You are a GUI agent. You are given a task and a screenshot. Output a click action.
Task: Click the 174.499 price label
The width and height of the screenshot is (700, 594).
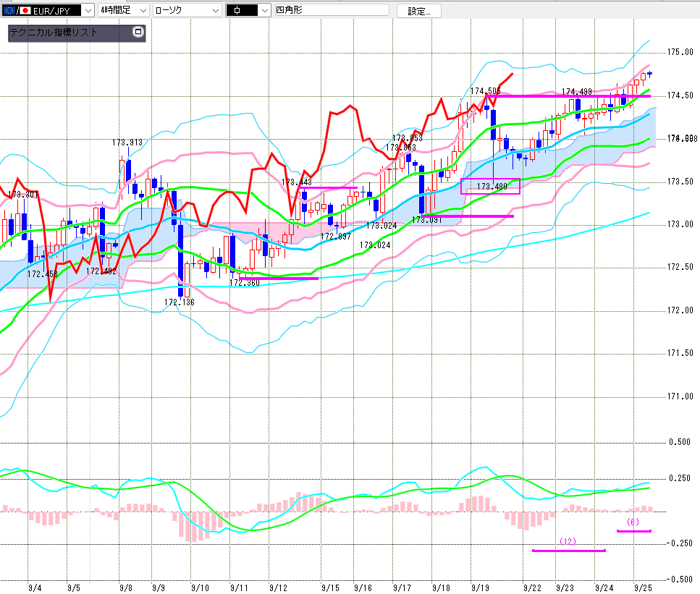pyautogui.click(x=577, y=91)
